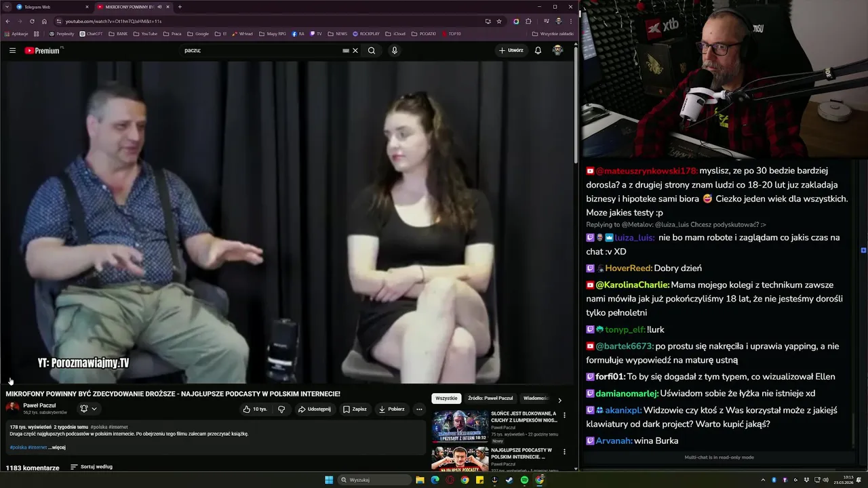Open the ChatGPT bookmark
The width and height of the screenshot is (868, 488).
click(x=91, y=33)
